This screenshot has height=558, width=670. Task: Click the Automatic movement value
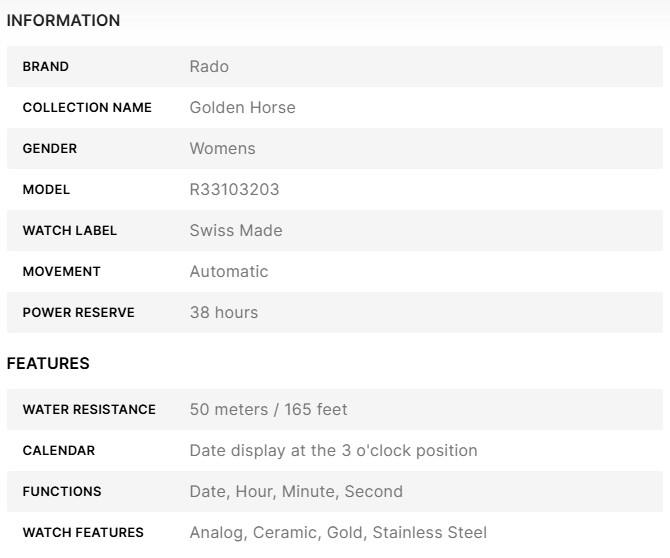click(229, 272)
